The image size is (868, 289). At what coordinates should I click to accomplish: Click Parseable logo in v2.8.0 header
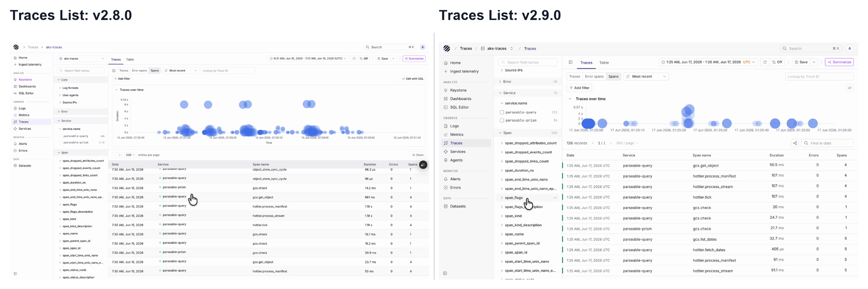click(x=16, y=47)
